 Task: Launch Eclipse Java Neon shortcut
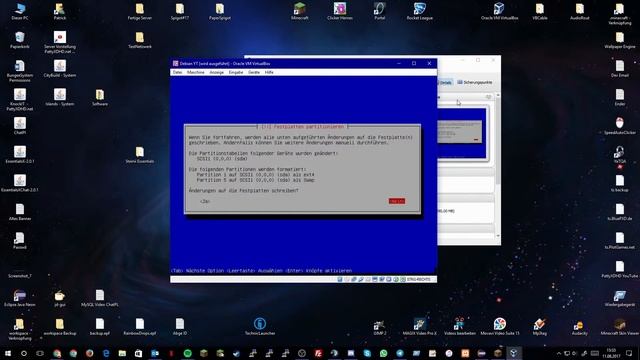[x=20, y=298]
